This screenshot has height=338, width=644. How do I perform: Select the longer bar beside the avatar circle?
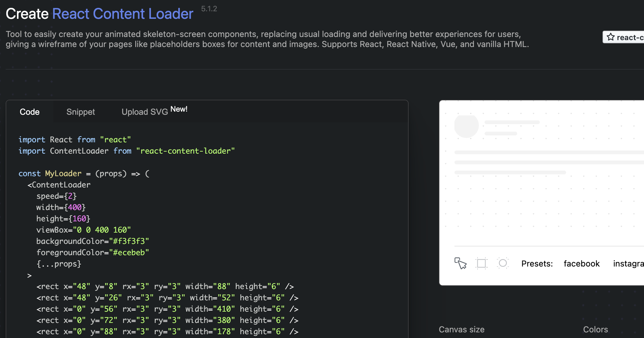click(512, 122)
